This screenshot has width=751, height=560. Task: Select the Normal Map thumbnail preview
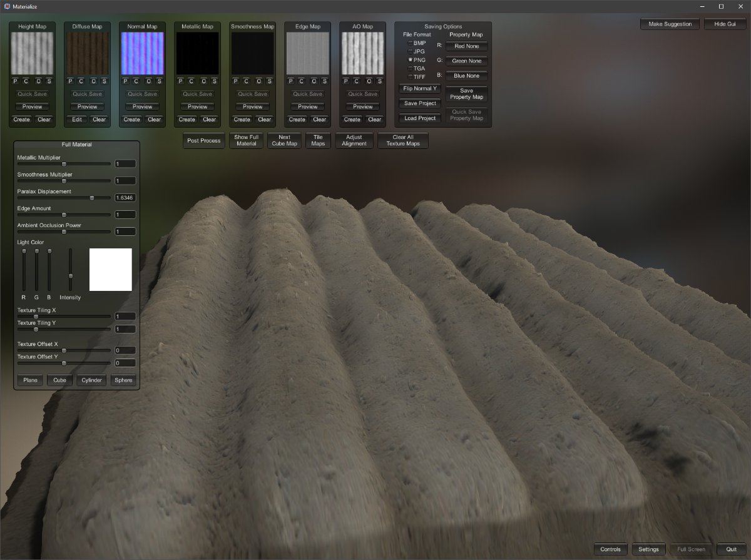click(143, 54)
